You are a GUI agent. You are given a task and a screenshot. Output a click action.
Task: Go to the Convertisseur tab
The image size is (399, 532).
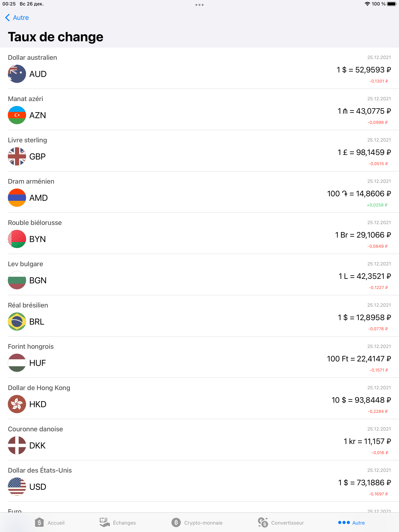(281, 523)
